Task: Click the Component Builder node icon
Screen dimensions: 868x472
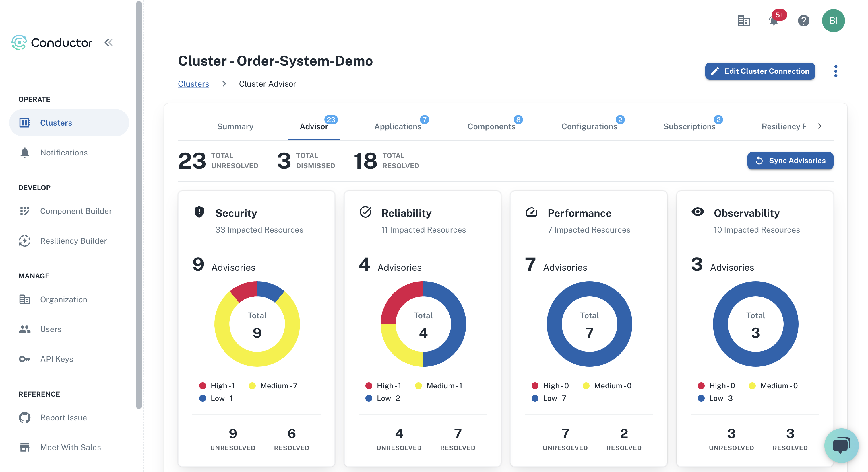Action: click(24, 211)
